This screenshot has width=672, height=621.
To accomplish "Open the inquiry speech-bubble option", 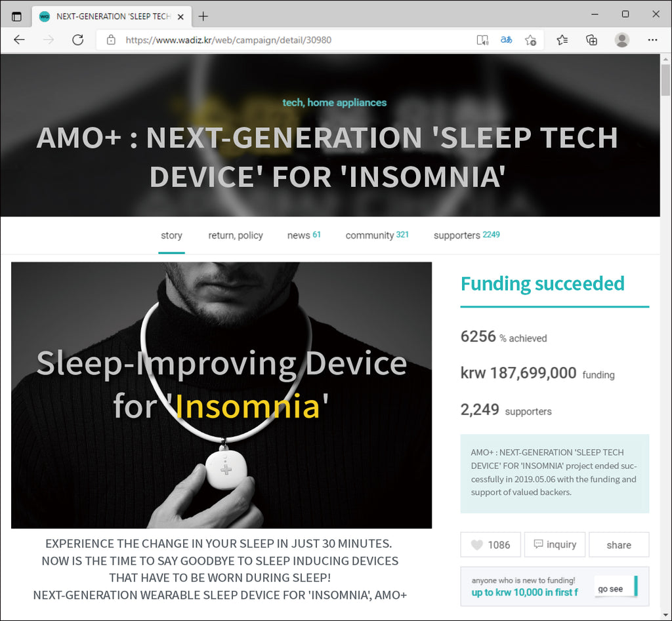I will click(555, 544).
